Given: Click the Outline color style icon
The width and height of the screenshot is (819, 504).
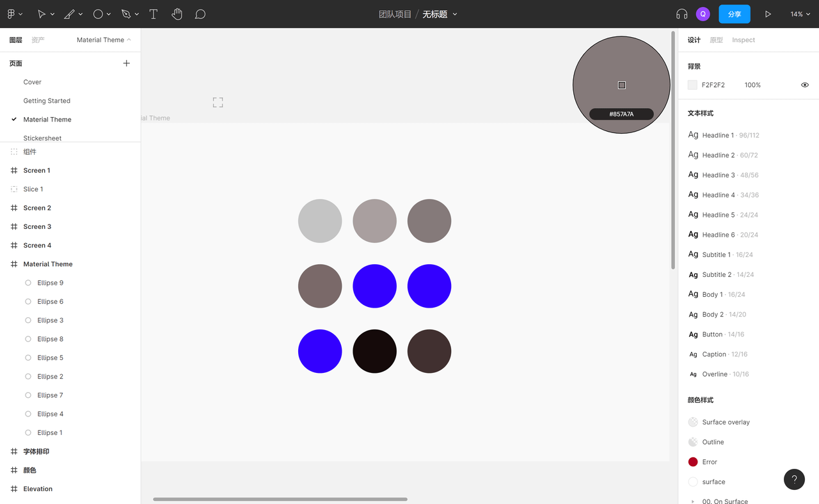Looking at the screenshot, I should (x=693, y=442).
